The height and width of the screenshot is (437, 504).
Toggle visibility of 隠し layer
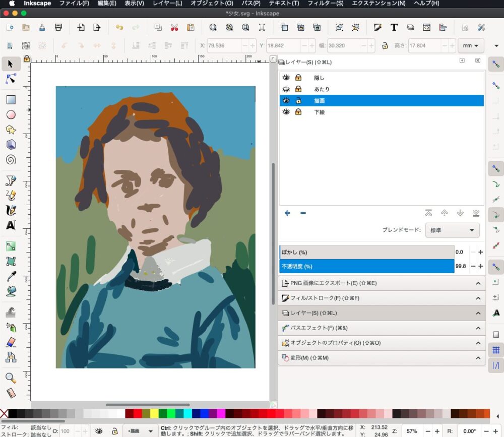[286, 78]
